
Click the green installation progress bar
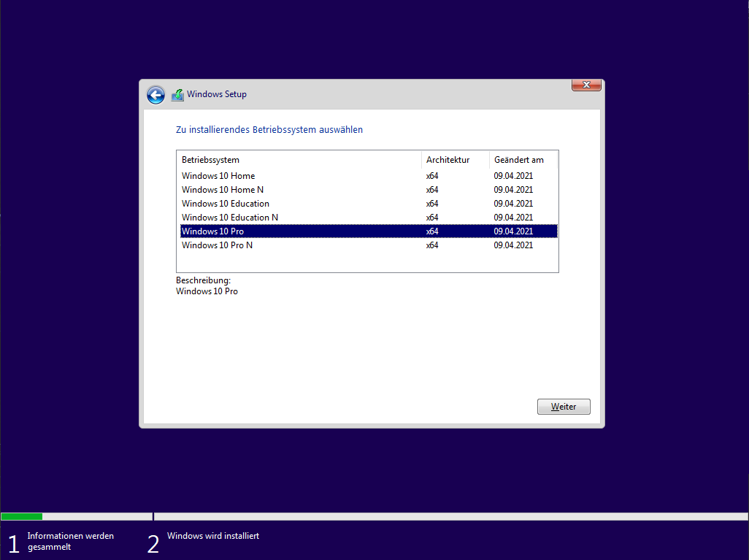tap(21, 516)
